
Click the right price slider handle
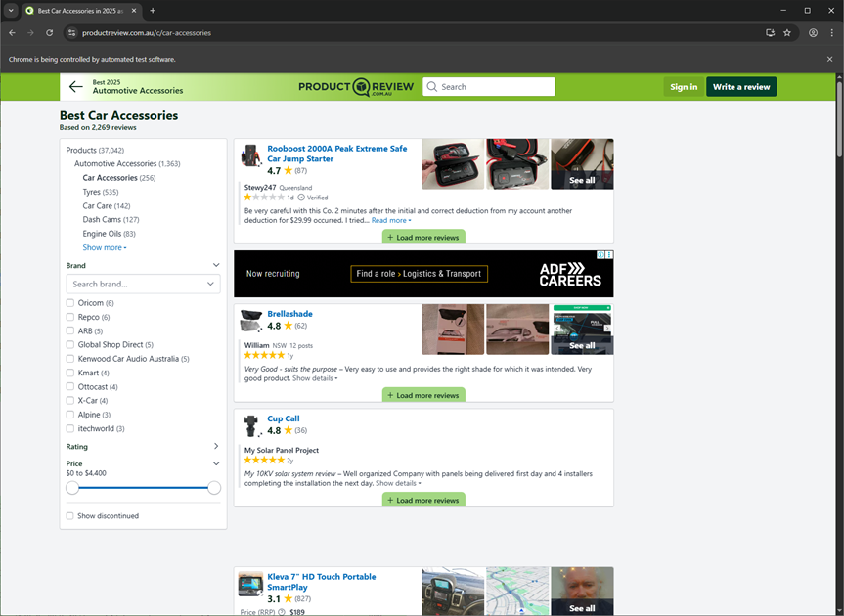pyautogui.click(x=214, y=487)
